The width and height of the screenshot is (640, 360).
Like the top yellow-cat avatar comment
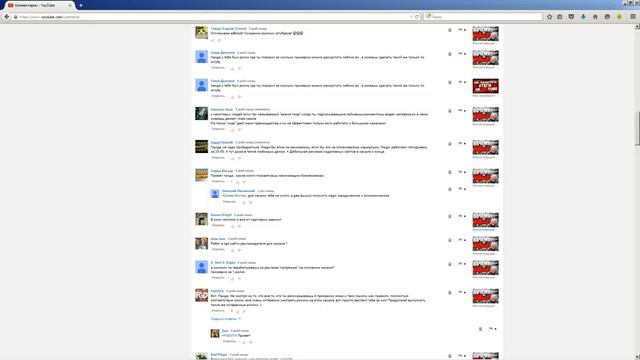pyautogui.click(x=213, y=40)
